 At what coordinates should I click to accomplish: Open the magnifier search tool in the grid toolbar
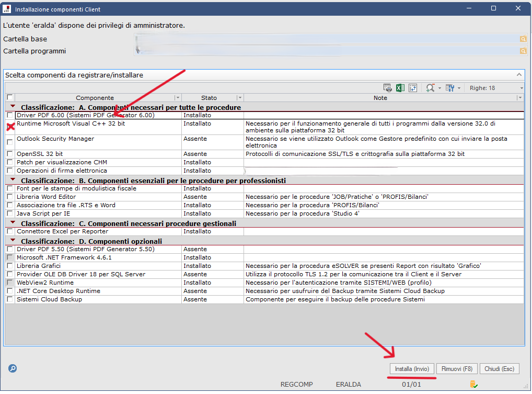(x=430, y=88)
